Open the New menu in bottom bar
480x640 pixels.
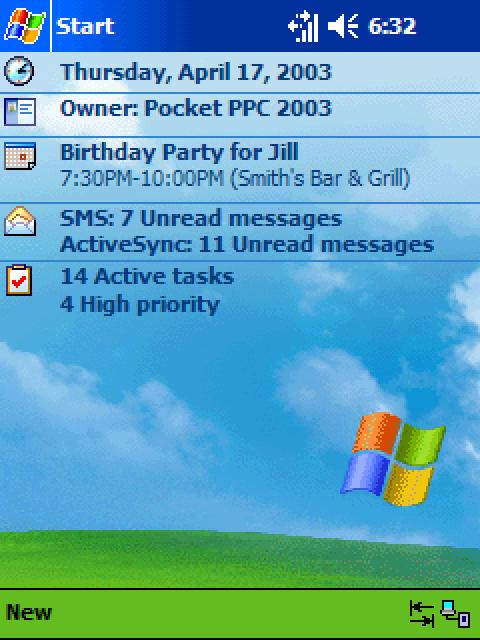(29, 613)
